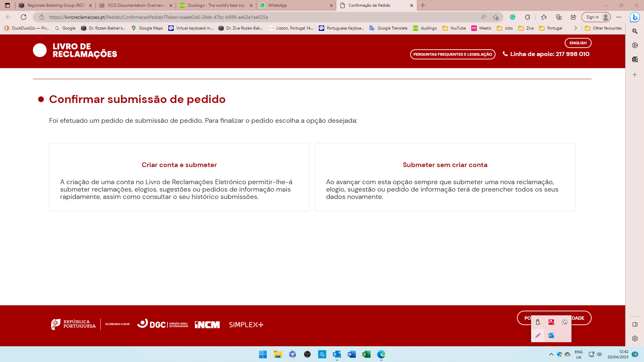The width and height of the screenshot is (644, 362).
Task: Open the Google Translate bookmark
Action: coord(388,28)
